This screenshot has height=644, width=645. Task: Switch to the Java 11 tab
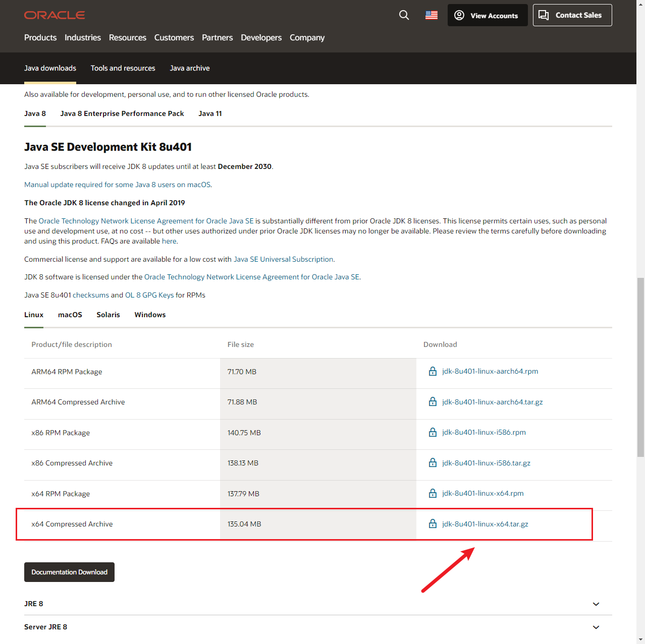[210, 113]
